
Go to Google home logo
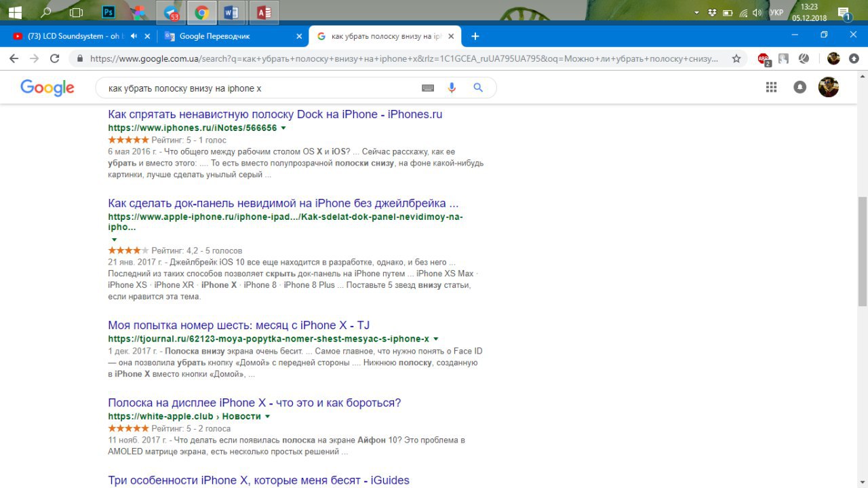tap(47, 88)
